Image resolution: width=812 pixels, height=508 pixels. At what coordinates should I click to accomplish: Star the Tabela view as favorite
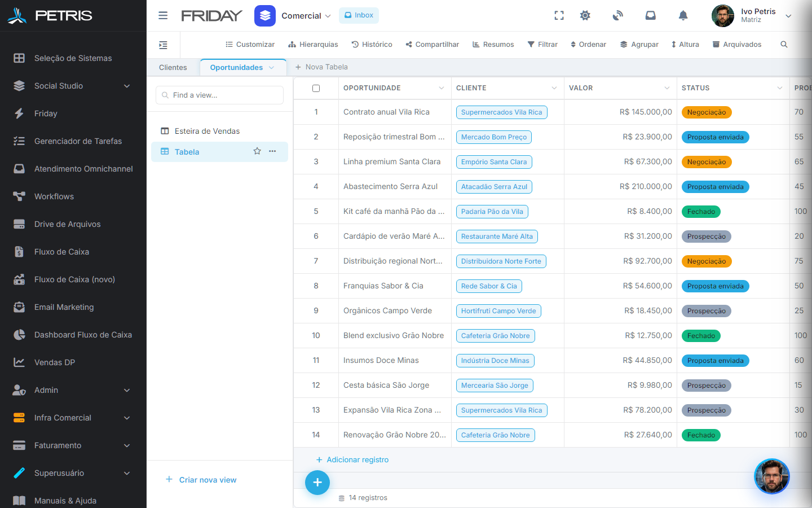[257, 151]
